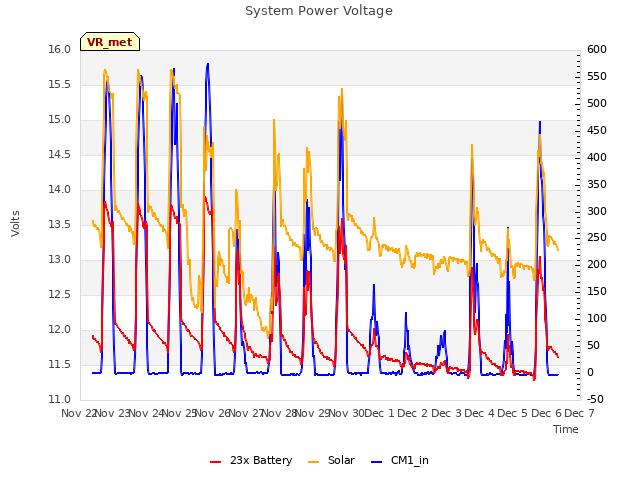
Task: Click the blue CM1_in legend swatch
Action: [376, 462]
